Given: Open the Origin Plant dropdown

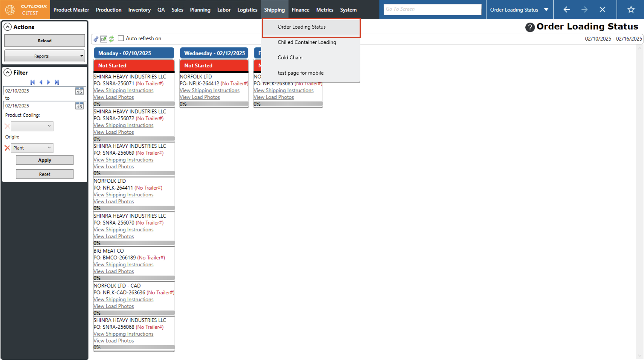Looking at the screenshot, I should tap(32, 148).
